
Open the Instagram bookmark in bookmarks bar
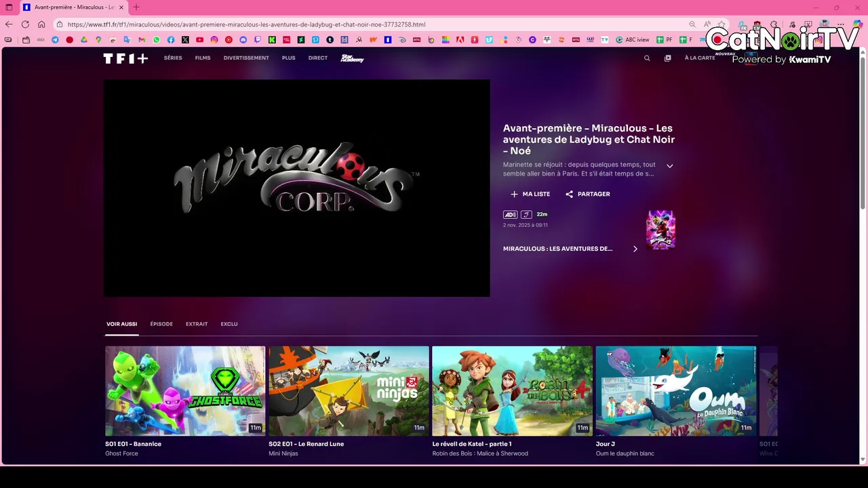tap(214, 40)
